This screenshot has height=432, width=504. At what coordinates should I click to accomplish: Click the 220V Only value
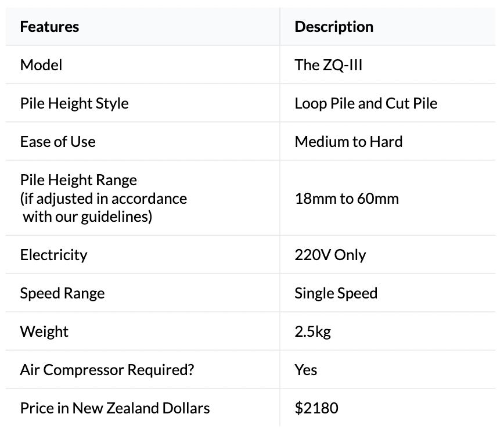point(330,255)
